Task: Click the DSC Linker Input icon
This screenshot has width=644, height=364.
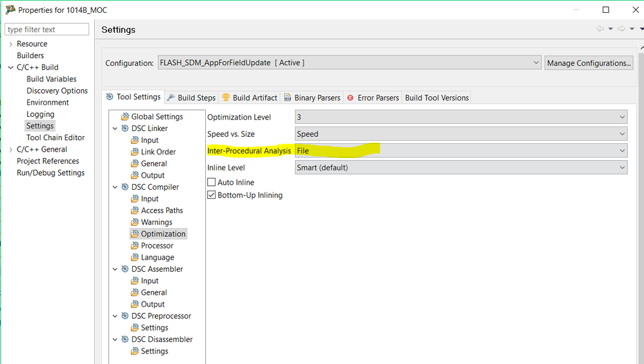Action: pyautogui.click(x=135, y=140)
